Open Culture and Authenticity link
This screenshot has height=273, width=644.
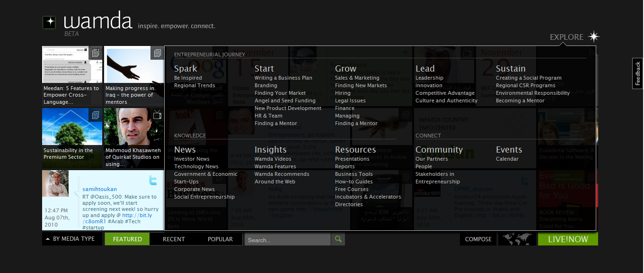[x=446, y=100]
